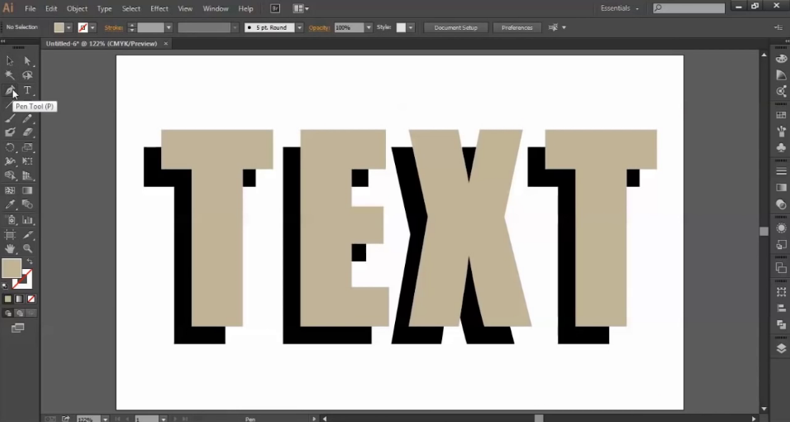Select the Shape Builder tool
This screenshot has width=790, height=422.
point(10,176)
